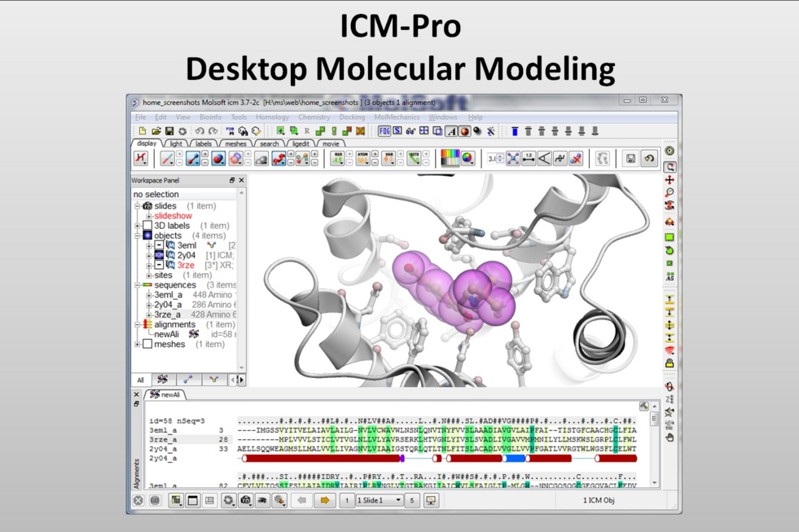This screenshot has width=799, height=532.
Task: Toggle the meshes checkbox
Action: tap(147, 345)
